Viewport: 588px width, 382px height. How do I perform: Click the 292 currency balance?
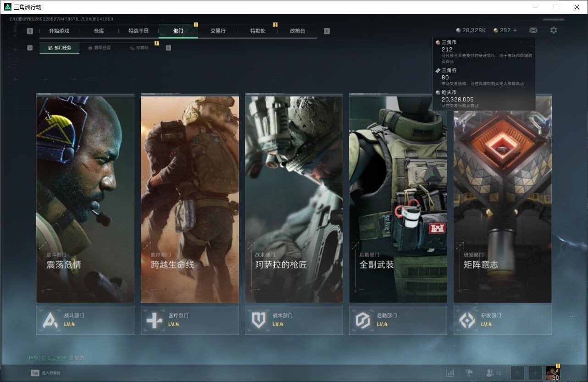click(505, 30)
